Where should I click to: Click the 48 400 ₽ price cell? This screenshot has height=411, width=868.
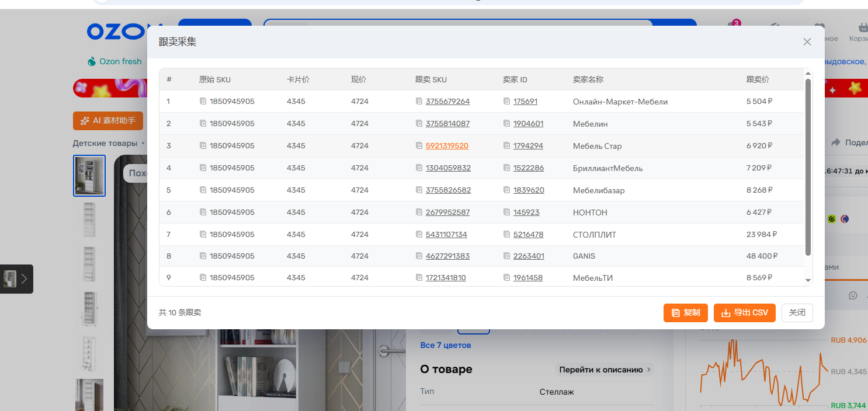click(762, 256)
